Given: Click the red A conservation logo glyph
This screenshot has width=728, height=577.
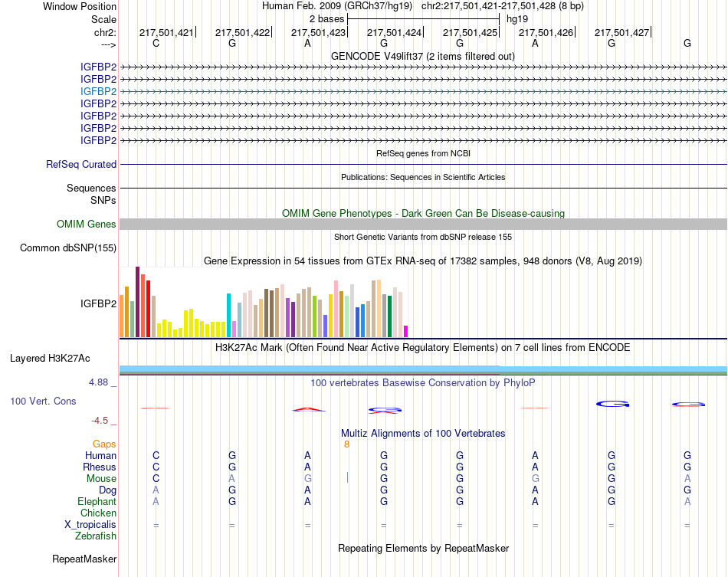Looking at the screenshot, I should pyautogui.click(x=308, y=409).
